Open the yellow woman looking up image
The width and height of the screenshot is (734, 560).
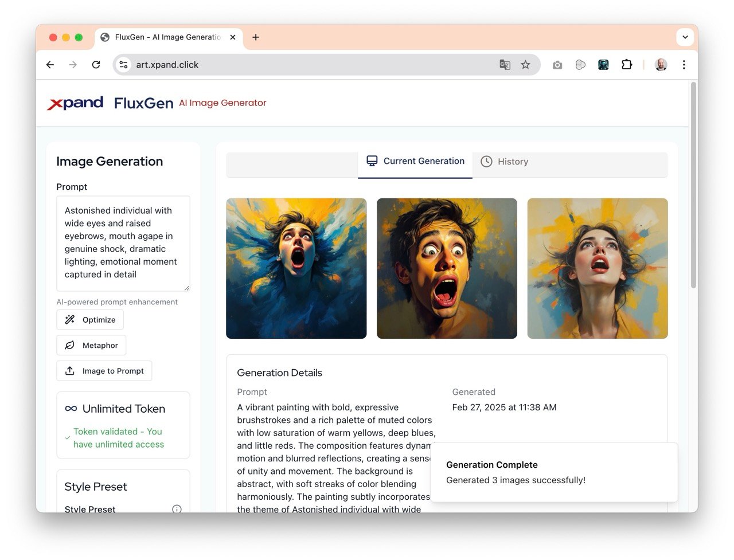[598, 268]
